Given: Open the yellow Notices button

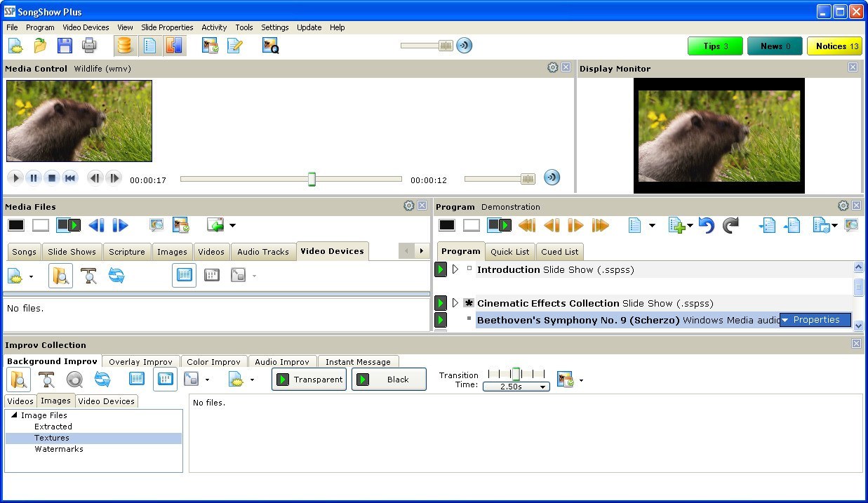Looking at the screenshot, I should [x=835, y=46].
